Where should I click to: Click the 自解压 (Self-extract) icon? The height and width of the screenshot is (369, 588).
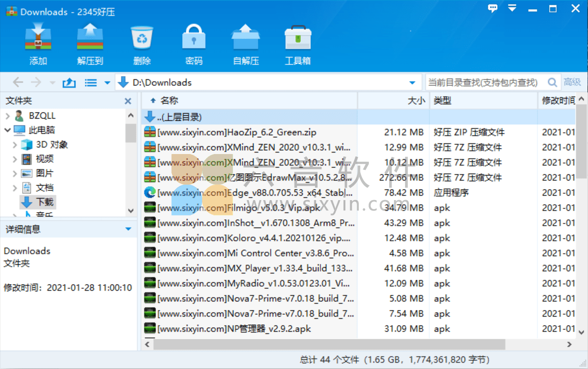pyautogui.click(x=245, y=43)
